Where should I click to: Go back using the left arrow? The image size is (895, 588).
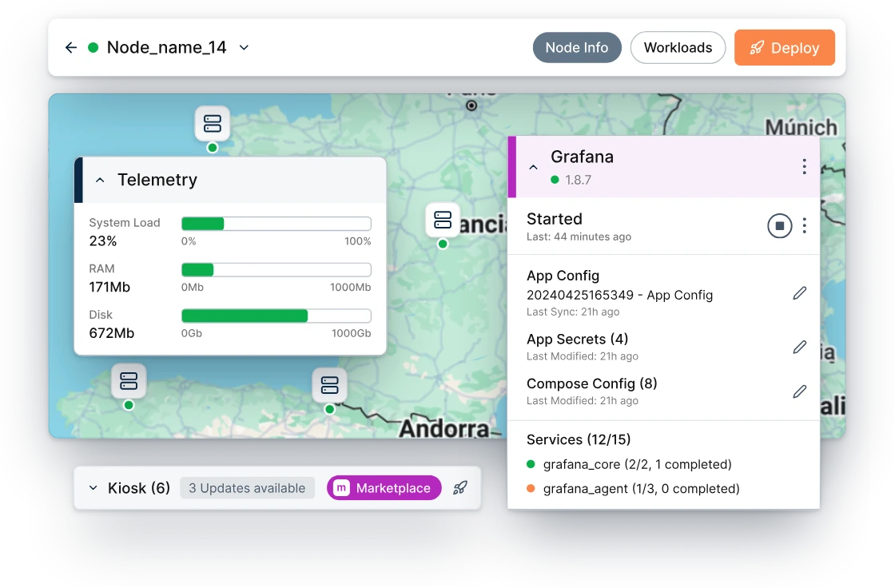click(x=71, y=47)
